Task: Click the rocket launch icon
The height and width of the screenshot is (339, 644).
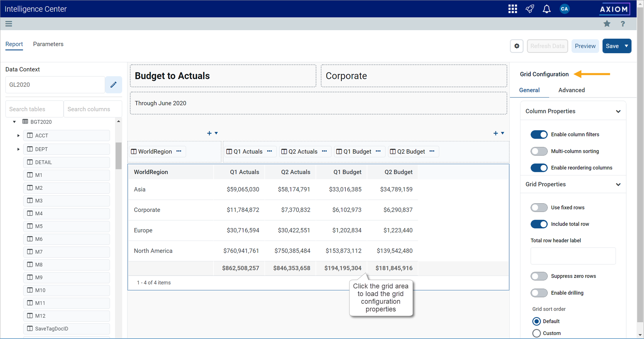Action: [530, 9]
